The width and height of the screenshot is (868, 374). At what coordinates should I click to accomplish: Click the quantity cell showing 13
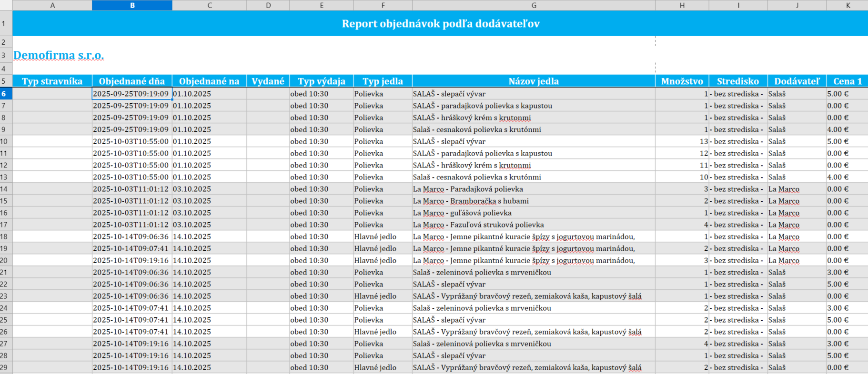pyautogui.click(x=682, y=141)
